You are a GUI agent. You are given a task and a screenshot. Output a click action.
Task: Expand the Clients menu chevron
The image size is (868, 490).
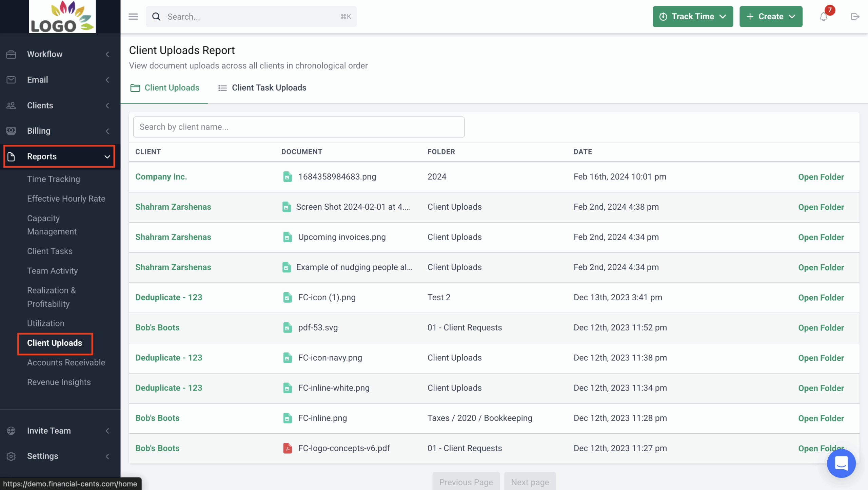coord(107,106)
